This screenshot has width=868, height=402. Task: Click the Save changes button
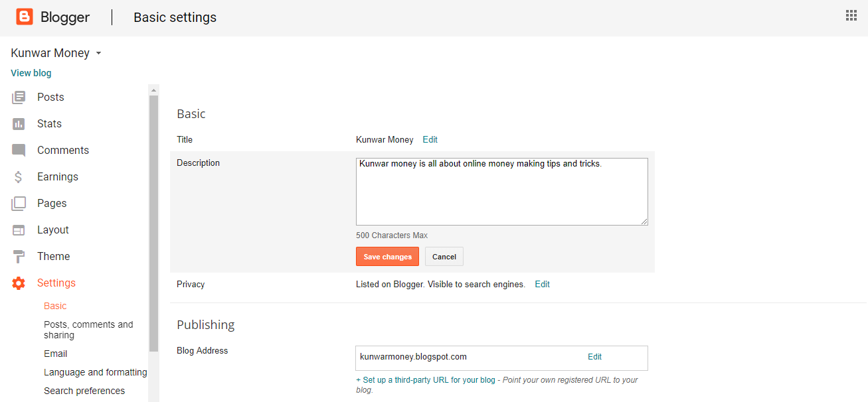point(387,257)
